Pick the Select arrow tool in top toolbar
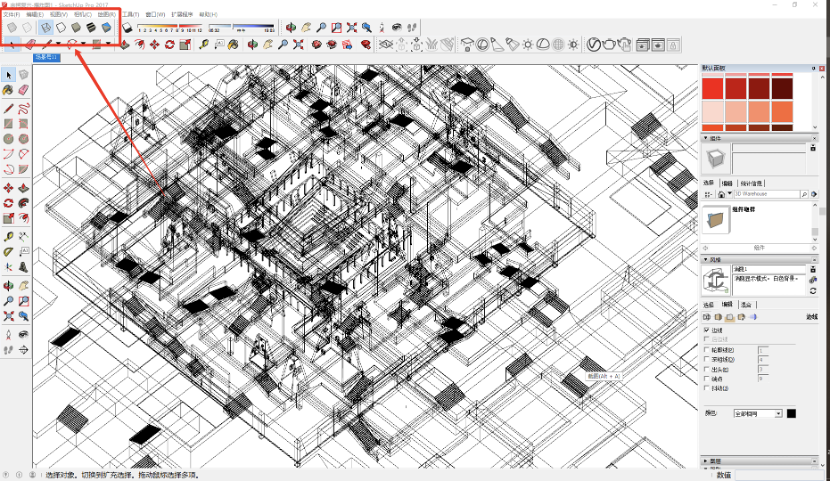The image size is (830, 482). click(12, 44)
